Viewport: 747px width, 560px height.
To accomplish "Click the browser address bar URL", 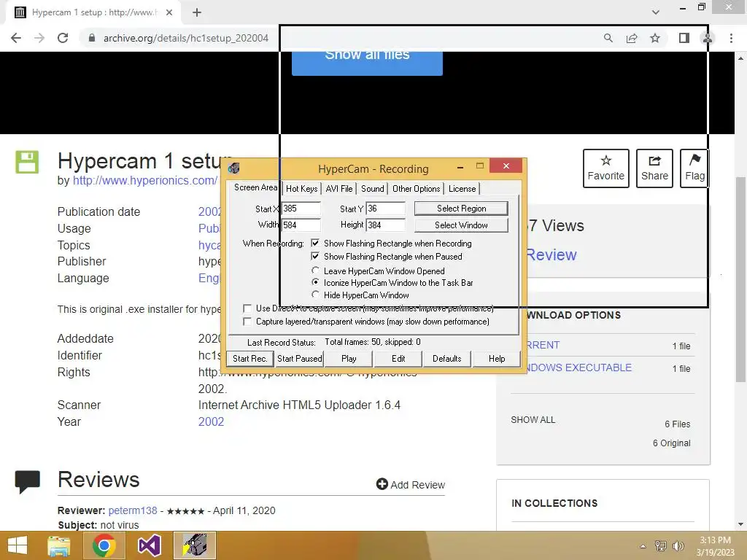I will pyautogui.click(x=186, y=38).
